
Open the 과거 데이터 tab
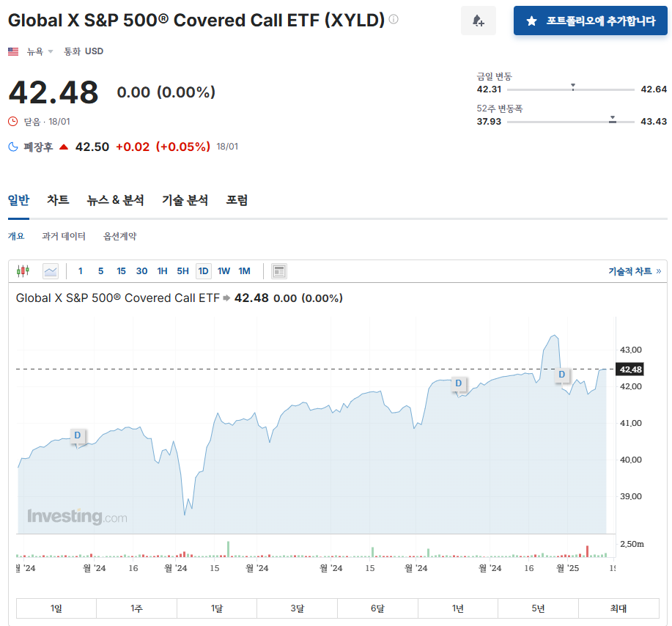(x=64, y=237)
